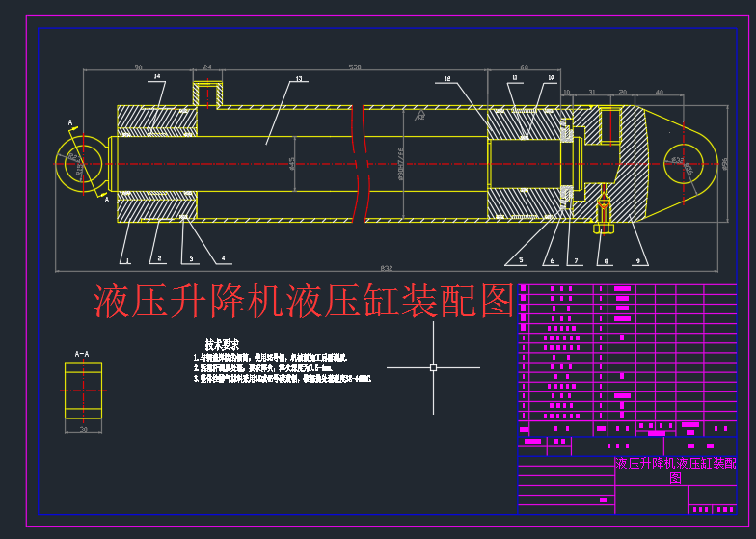Select the lower section marker A near left eye
Screen dimensions: 756x539
(x=107, y=199)
